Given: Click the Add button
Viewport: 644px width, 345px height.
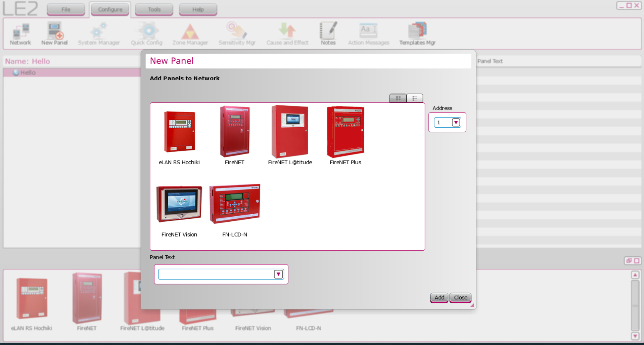Looking at the screenshot, I should (x=439, y=298).
